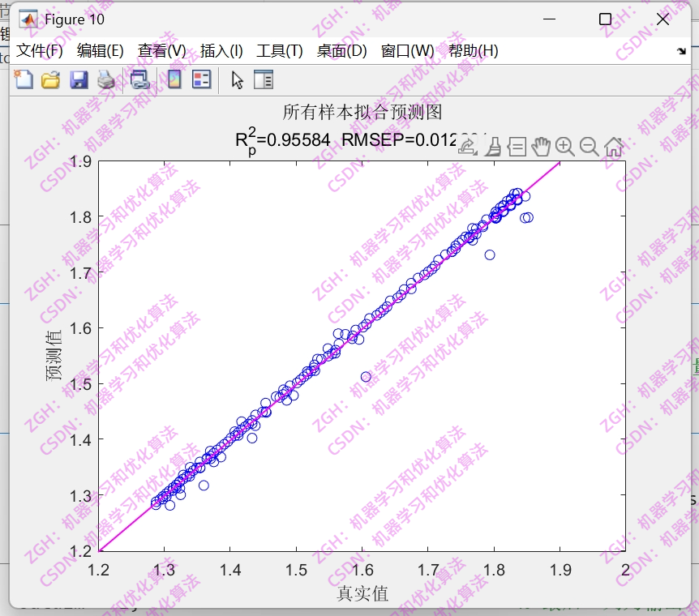Select the plot title 所有样本拟合预测图
699x616 pixels.
(x=362, y=113)
